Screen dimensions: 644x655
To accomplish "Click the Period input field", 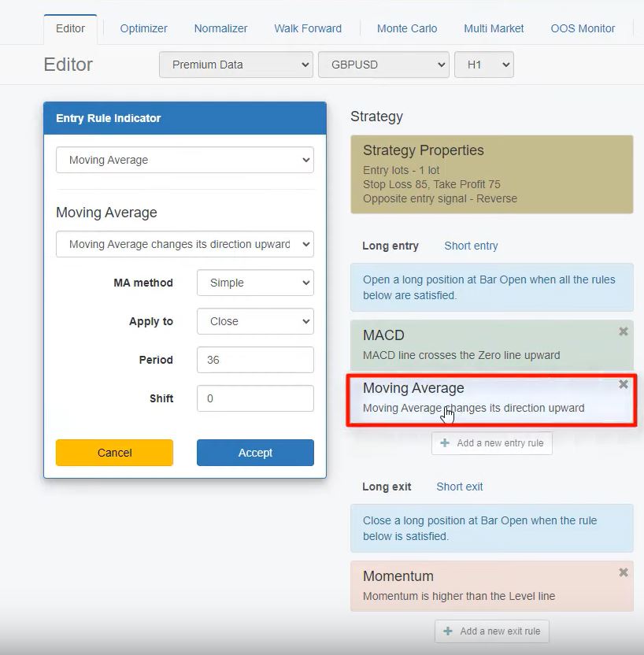I will click(255, 360).
